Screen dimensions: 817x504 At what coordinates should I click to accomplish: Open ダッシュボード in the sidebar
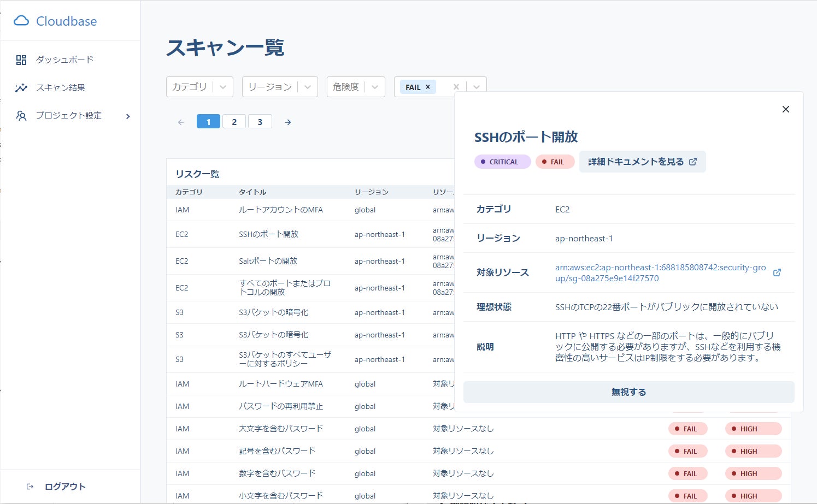64,60
